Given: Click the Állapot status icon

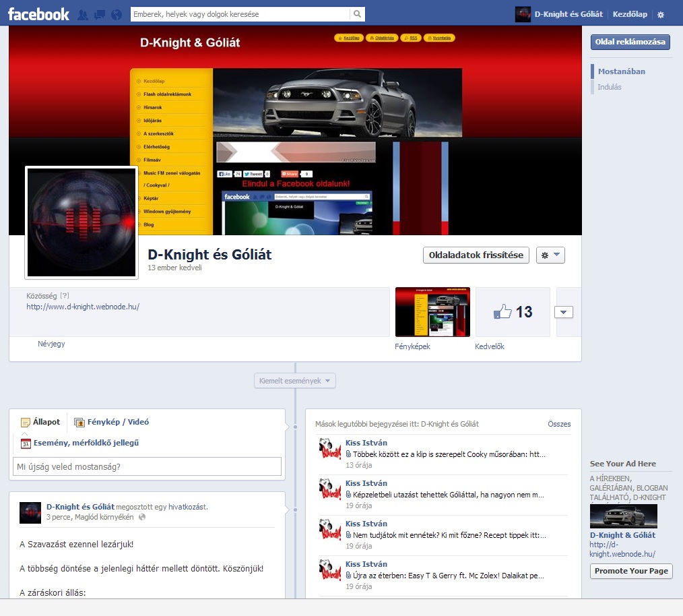Looking at the screenshot, I should (26, 423).
